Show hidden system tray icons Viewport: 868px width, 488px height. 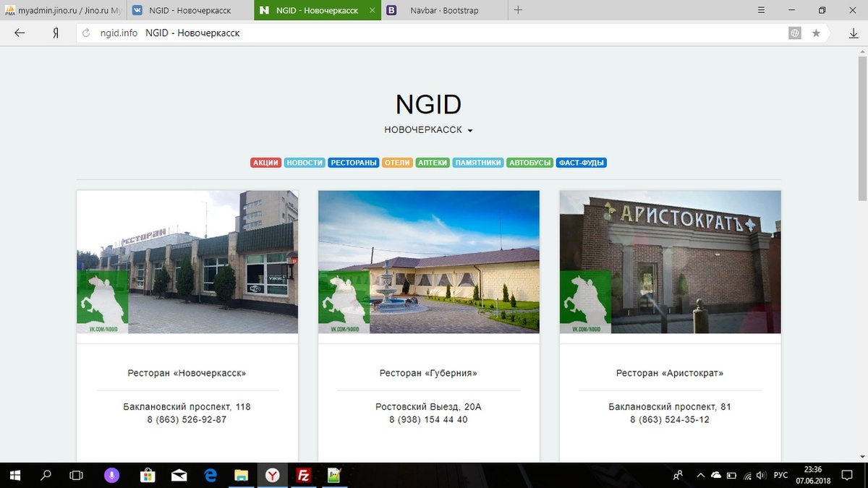click(x=699, y=475)
